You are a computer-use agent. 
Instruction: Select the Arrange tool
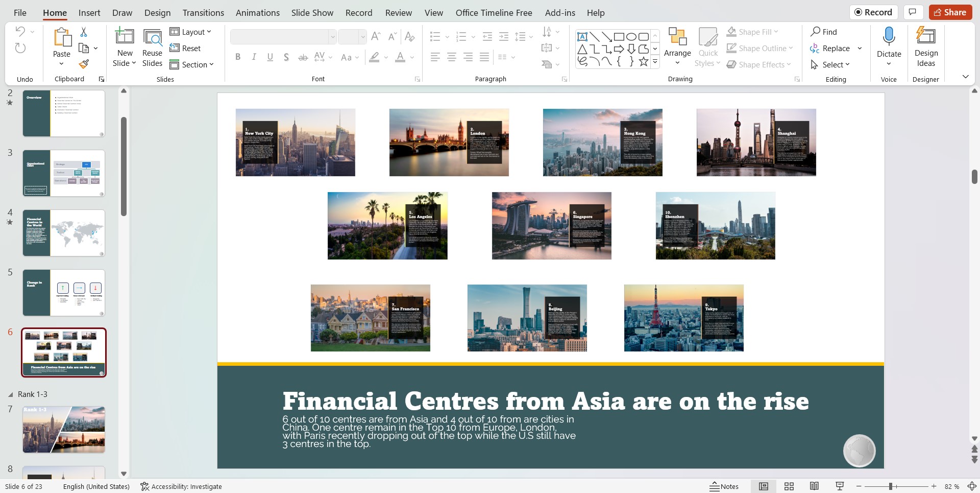677,46
